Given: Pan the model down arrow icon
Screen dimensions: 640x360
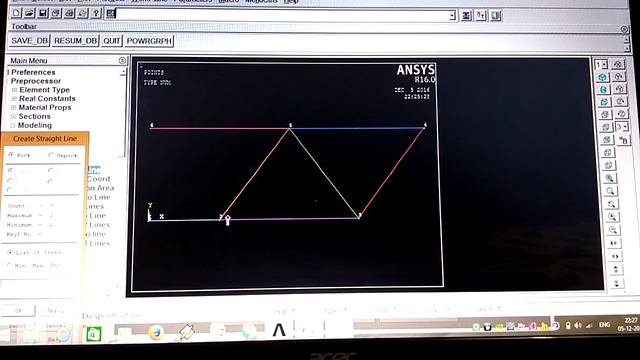Looking at the screenshot, I should click(x=616, y=283).
